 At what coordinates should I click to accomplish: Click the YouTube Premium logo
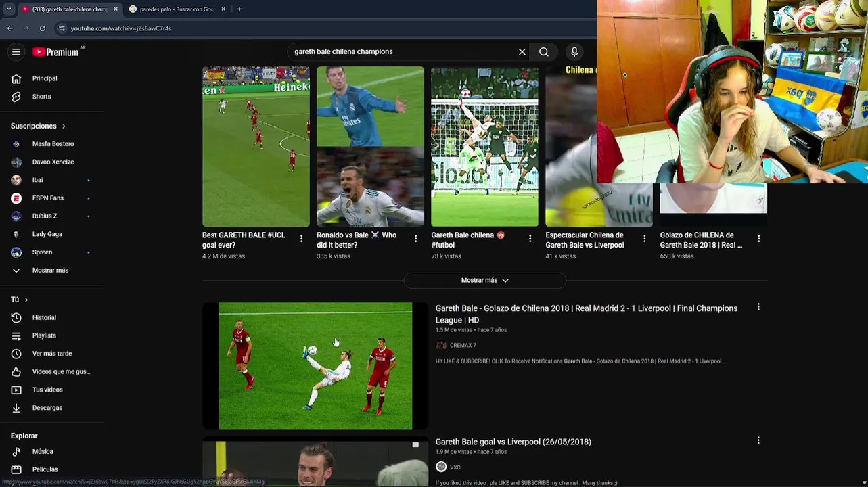55,52
